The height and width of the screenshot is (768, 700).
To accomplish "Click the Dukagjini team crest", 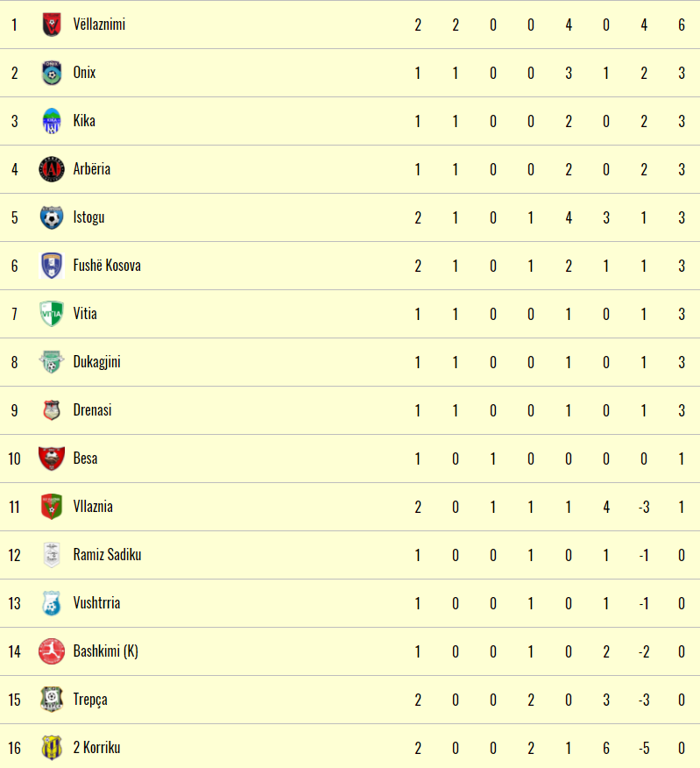I will tap(52, 362).
